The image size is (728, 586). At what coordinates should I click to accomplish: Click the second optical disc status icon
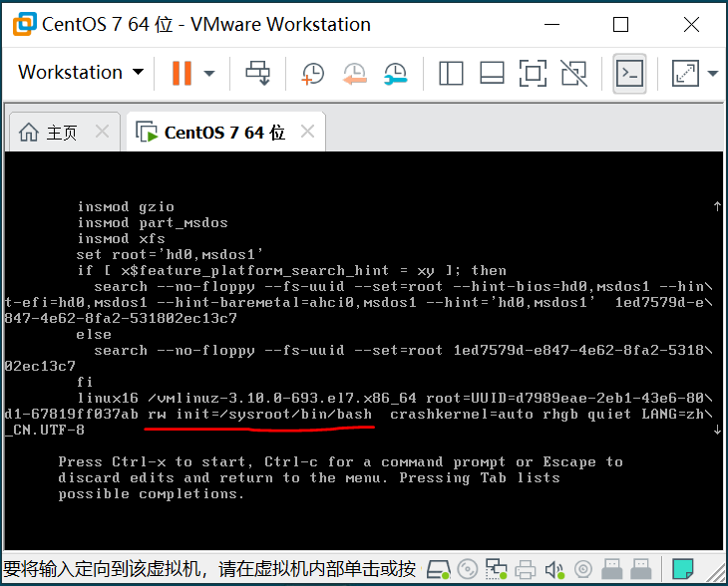coord(583,569)
